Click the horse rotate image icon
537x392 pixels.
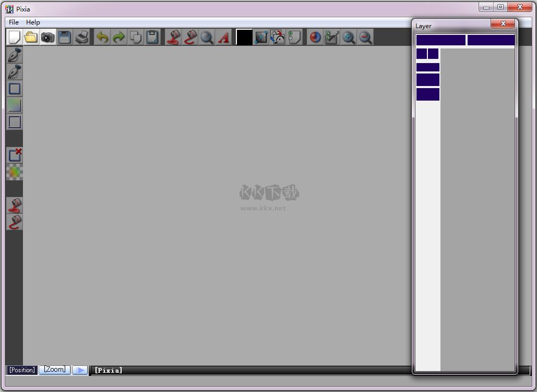coord(278,37)
